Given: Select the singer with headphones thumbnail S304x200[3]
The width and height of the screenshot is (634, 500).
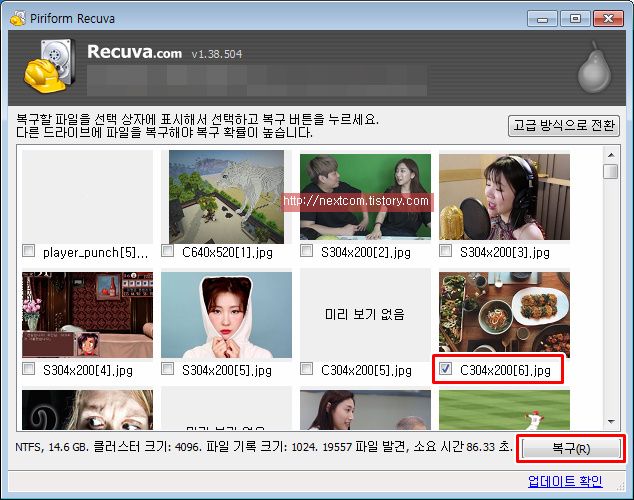Looking at the screenshot, I should pos(504,197).
